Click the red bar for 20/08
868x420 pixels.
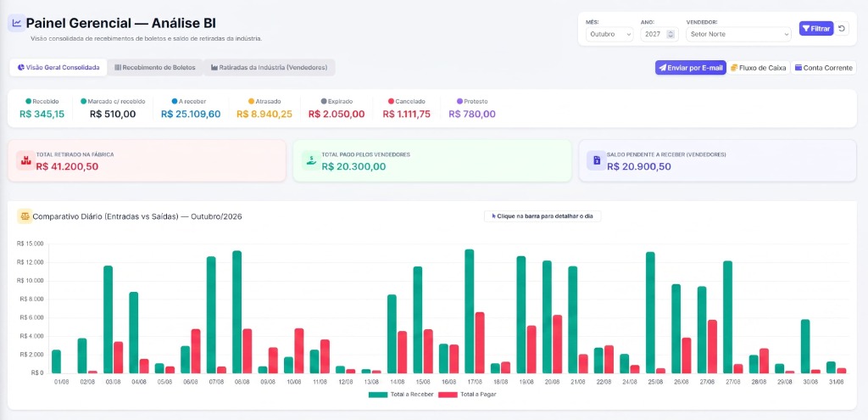558,344
